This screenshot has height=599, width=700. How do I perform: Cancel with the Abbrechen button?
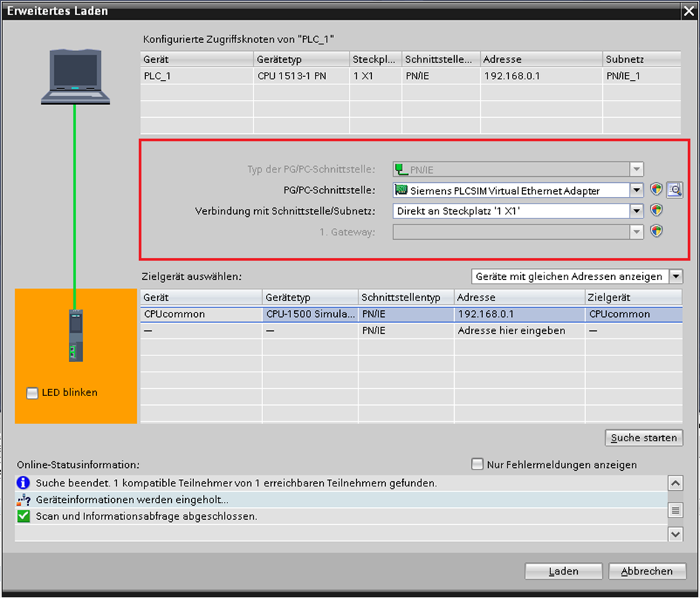click(647, 571)
